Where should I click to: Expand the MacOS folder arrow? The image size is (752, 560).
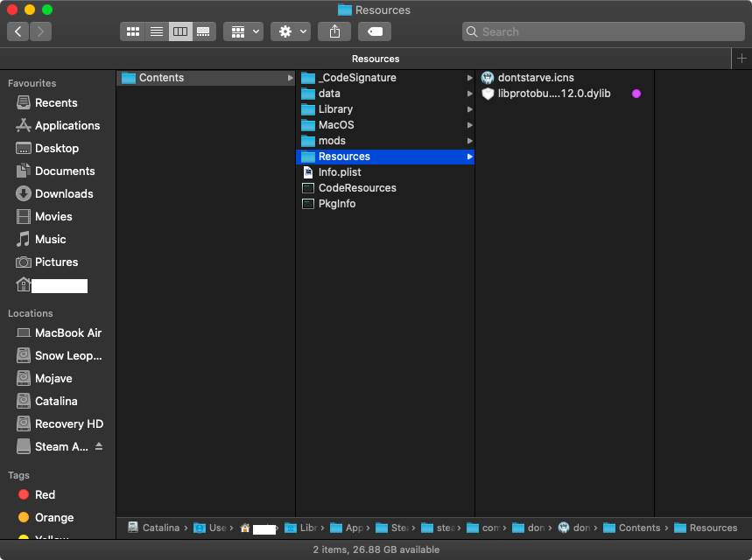[x=470, y=125]
